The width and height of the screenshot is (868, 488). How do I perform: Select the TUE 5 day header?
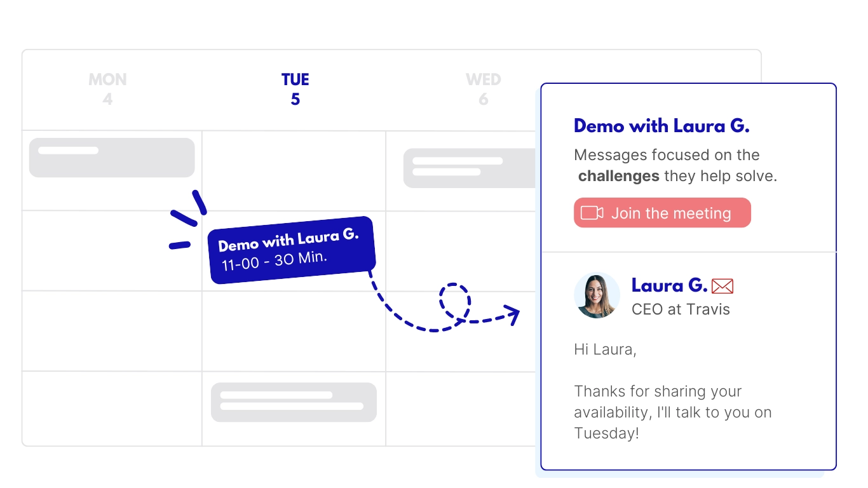[295, 89]
